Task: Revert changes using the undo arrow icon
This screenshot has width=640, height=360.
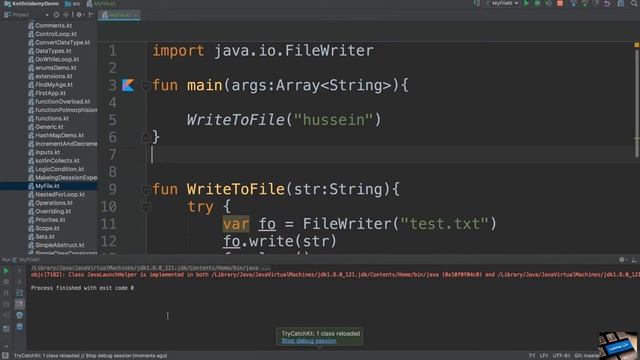Action: (x=607, y=4)
